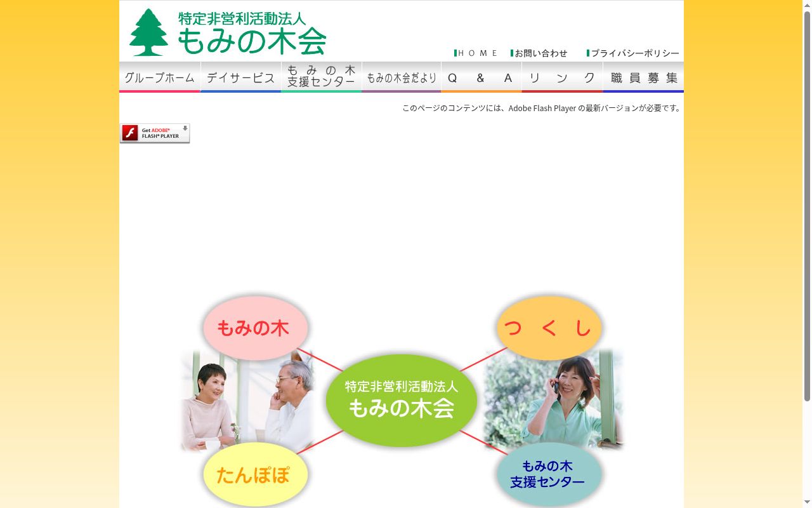The width and height of the screenshot is (812, 508).
Task: Click the photo of the elderly couple talking
Action: coord(247,401)
